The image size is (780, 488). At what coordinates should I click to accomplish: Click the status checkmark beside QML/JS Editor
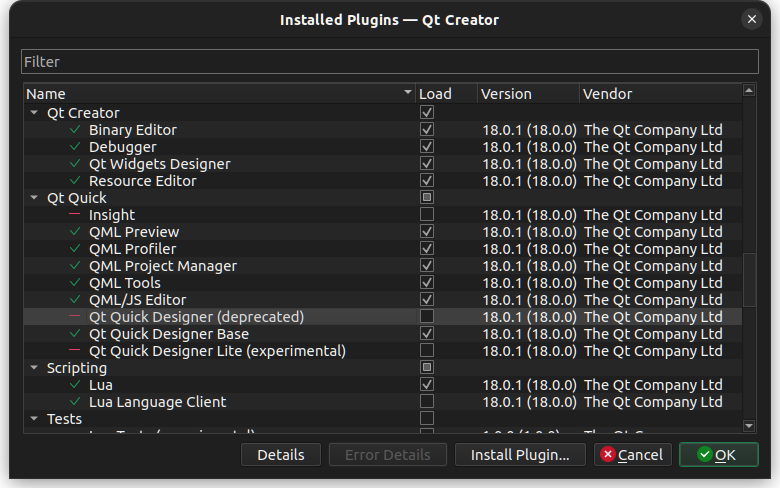[75, 299]
